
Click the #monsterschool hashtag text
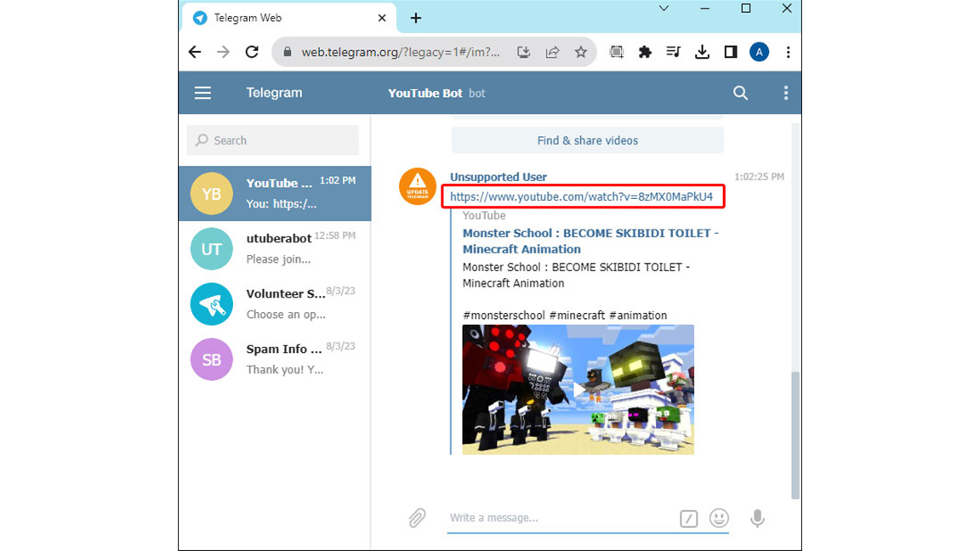504,315
